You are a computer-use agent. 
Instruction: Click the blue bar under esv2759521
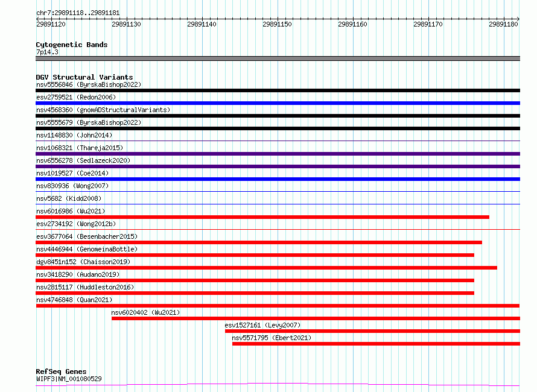click(278, 103)
